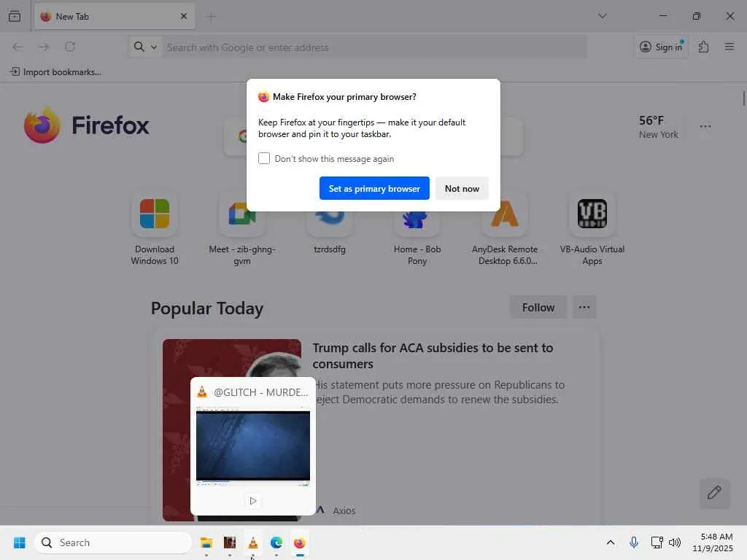
Task: Open the Extensions puzzle icon
Action: tap(703, 47)
